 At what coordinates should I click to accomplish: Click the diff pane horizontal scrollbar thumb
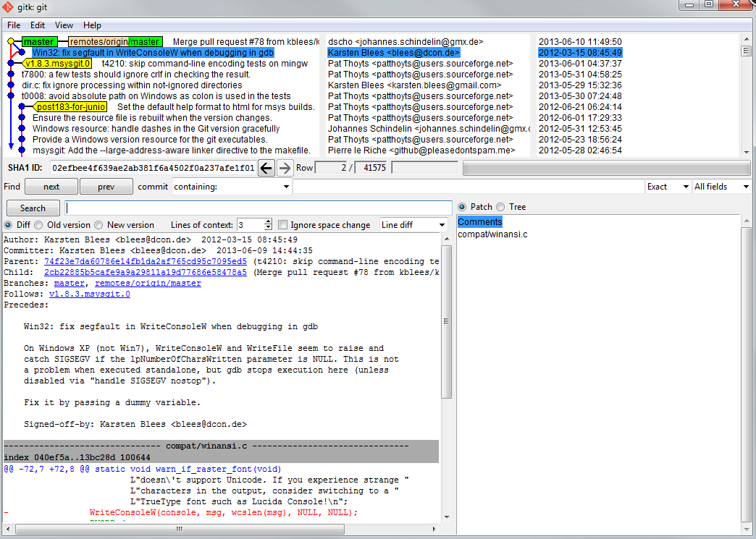tap(180, 529)
